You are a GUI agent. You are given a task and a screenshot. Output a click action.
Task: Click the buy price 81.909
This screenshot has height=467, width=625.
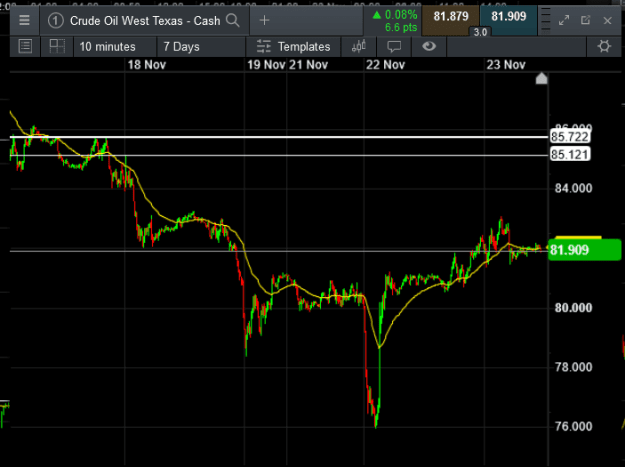tap(509, 17)
